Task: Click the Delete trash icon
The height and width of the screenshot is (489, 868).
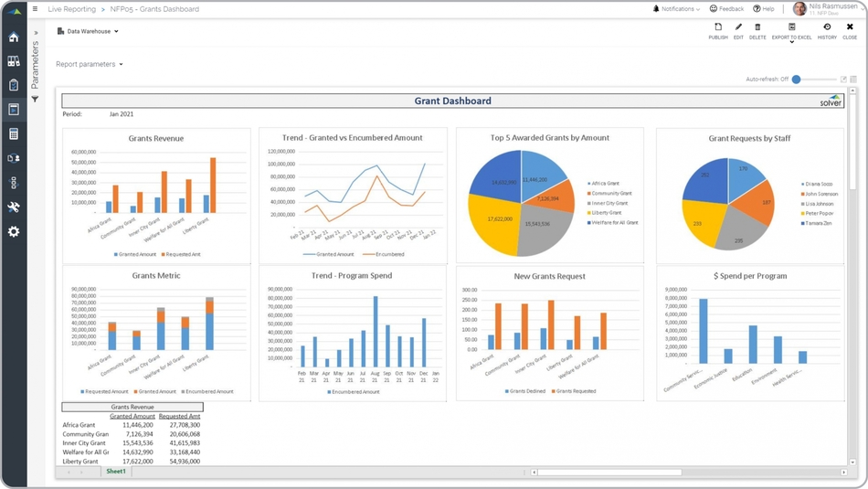Action: coord(757,28)
